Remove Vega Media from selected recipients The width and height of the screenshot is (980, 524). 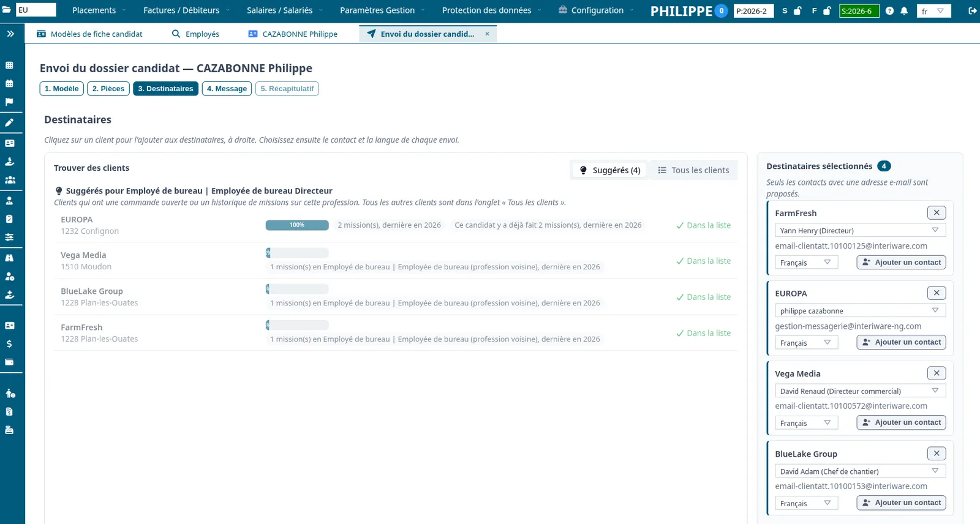coord(937,373)
